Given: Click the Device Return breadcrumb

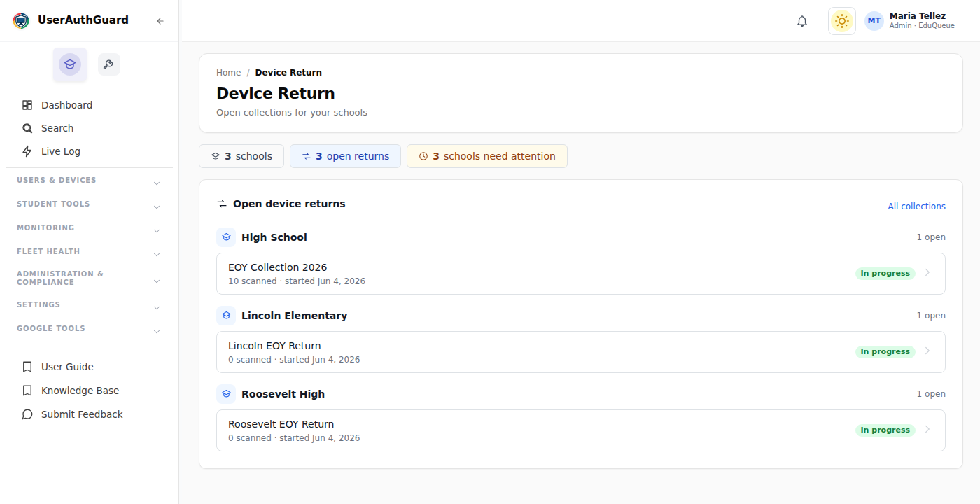Looking at the screenshot, I should pos(288,73).
